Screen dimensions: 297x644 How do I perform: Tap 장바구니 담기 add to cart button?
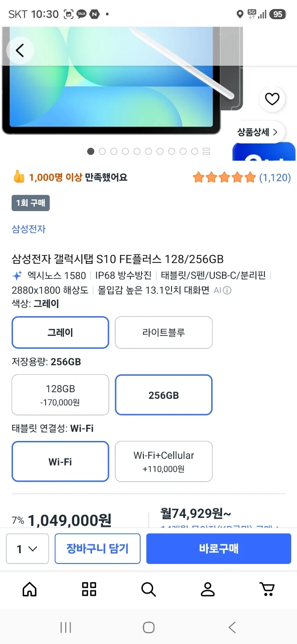(x=97, y=549)
